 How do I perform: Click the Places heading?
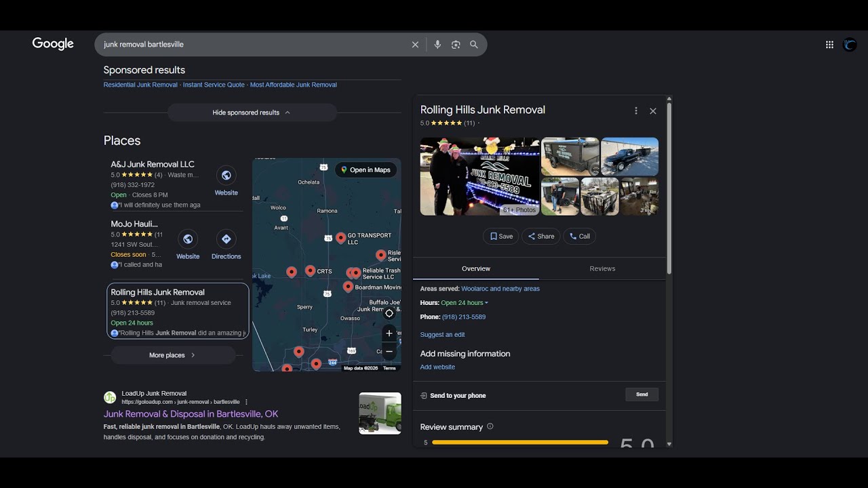click(x=122, y=141)
